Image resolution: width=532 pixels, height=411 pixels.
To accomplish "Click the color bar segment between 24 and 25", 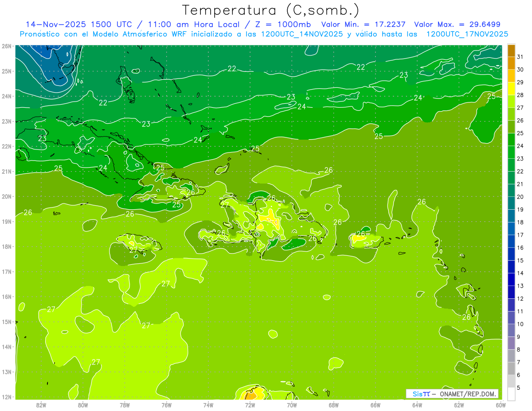I will (511, 140).
